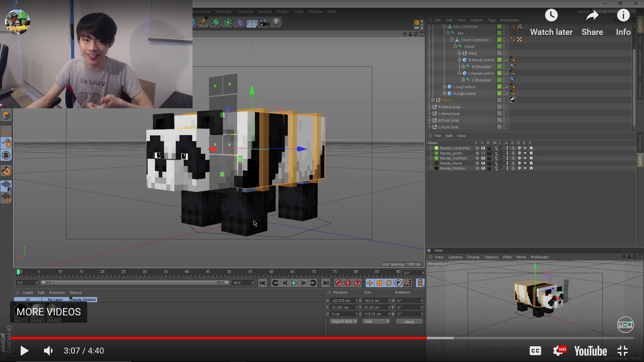Image resolution: width=644 pixels, height=362 pixels.
Task: Open the Size mode dropdown in coordinates
Action: (376, 321)
